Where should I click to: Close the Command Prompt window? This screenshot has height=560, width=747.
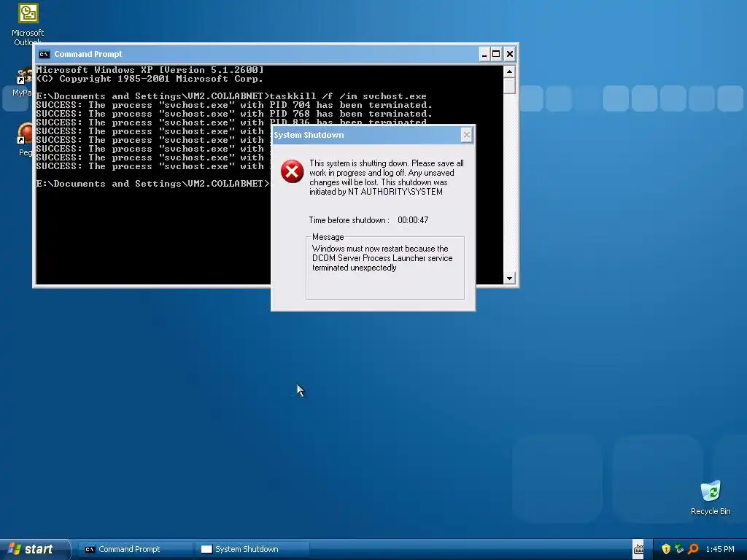(510, 54)
